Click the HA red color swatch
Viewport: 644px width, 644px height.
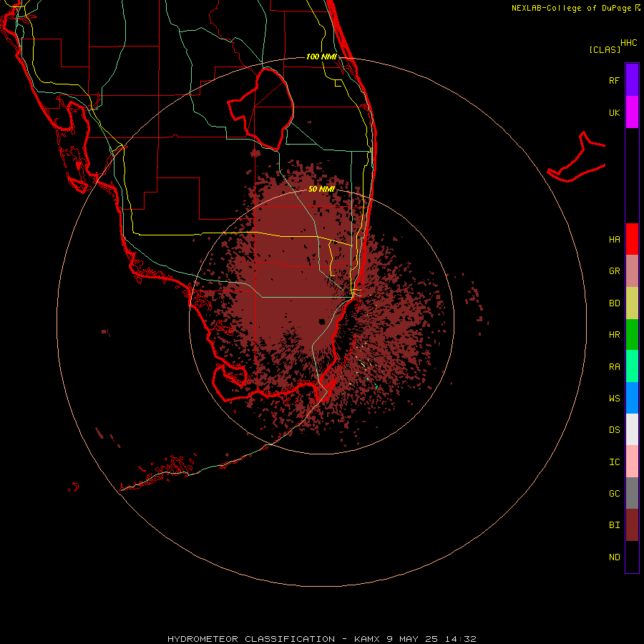(x=632, y=239)
